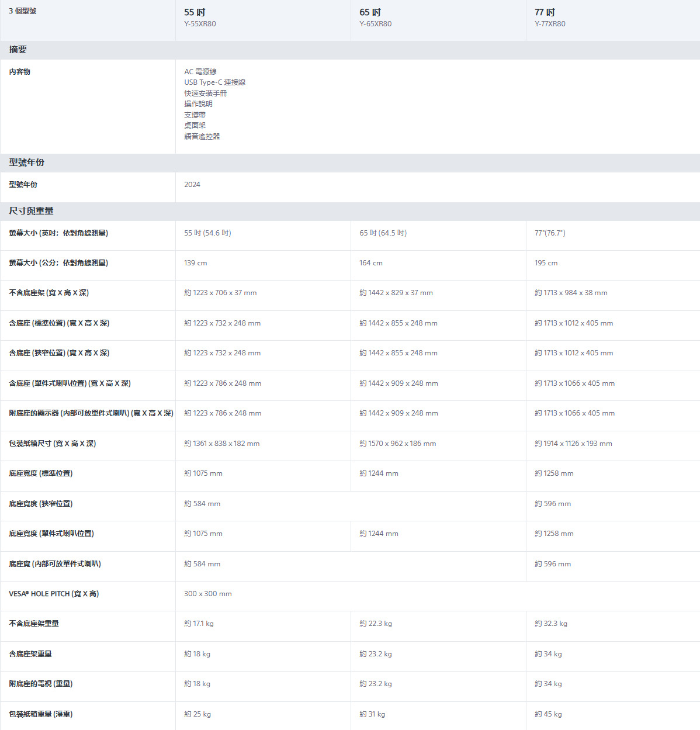Collapse the 型號年份 section header

(x=27, y=162)
